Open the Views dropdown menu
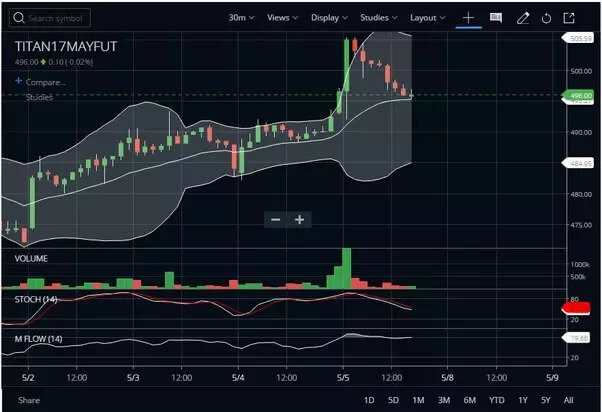Image resolution: width=602 pixels, height=412 pixels. pos(282,18)
